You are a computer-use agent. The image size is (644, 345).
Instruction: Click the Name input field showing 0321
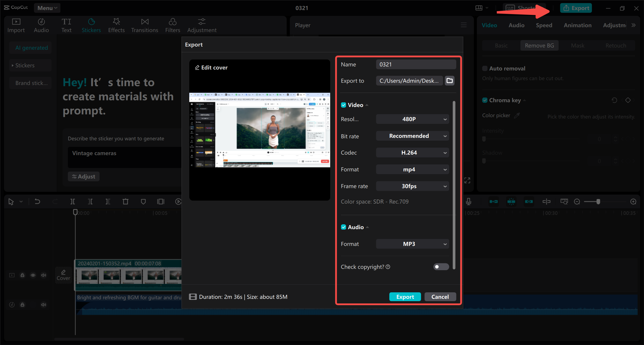tap(415, 64)
